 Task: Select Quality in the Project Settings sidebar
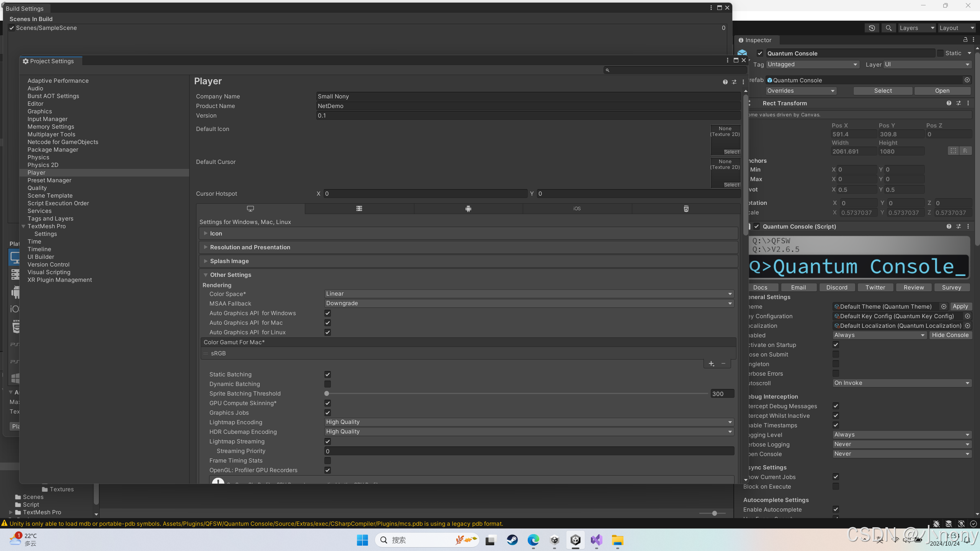[37, 188]
